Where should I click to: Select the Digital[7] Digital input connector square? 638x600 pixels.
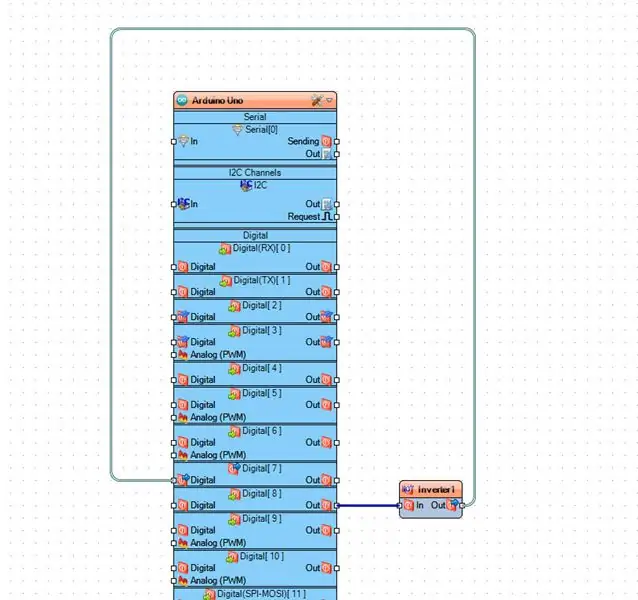pyautogui.click(x=174, y=480)
